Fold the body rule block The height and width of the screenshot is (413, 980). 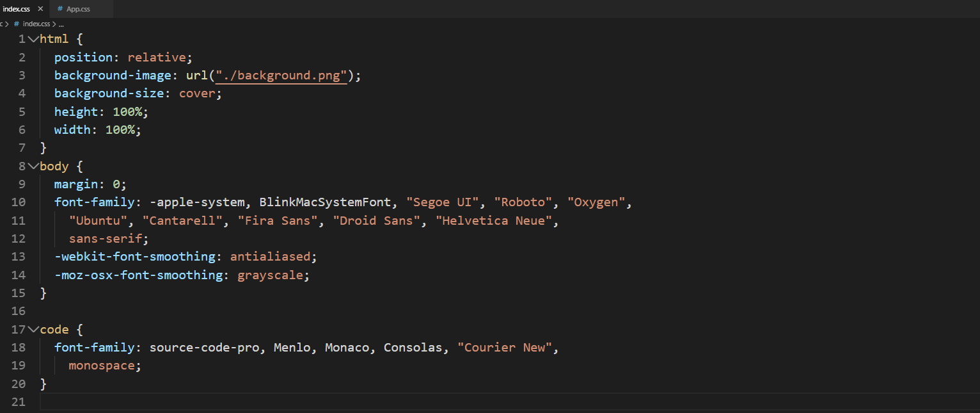(x=33, y=166)
